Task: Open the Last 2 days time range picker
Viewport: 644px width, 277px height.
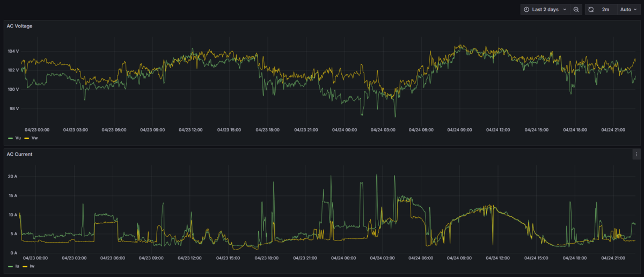Action: (545, 10)
